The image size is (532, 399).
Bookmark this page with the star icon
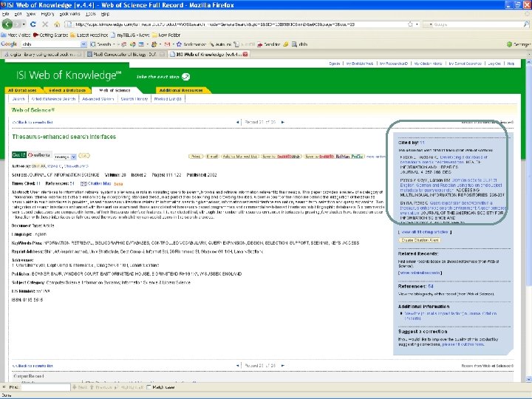pos(410,24)
